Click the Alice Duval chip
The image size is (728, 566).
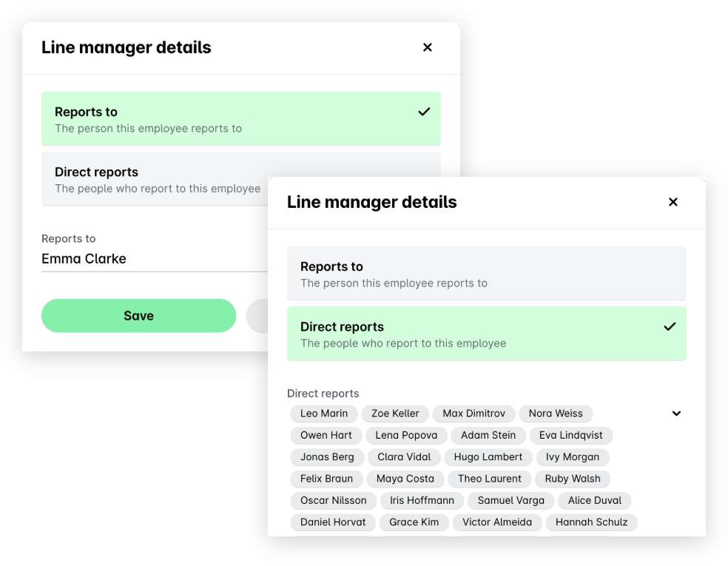(595, 501)
